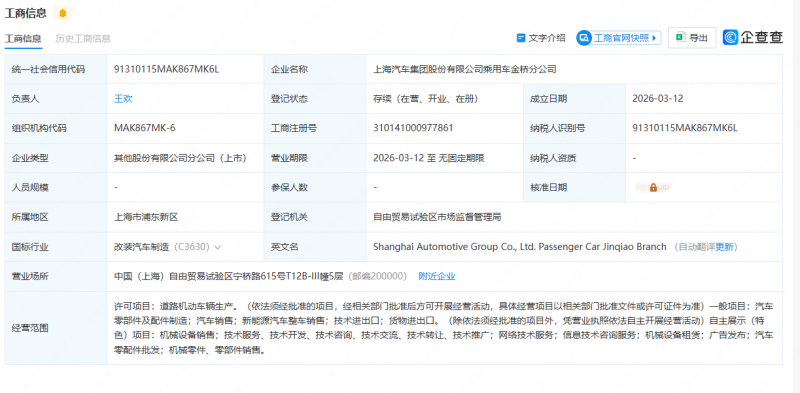Click the blue 文字介绍 document icon

[x=521, y=38]
